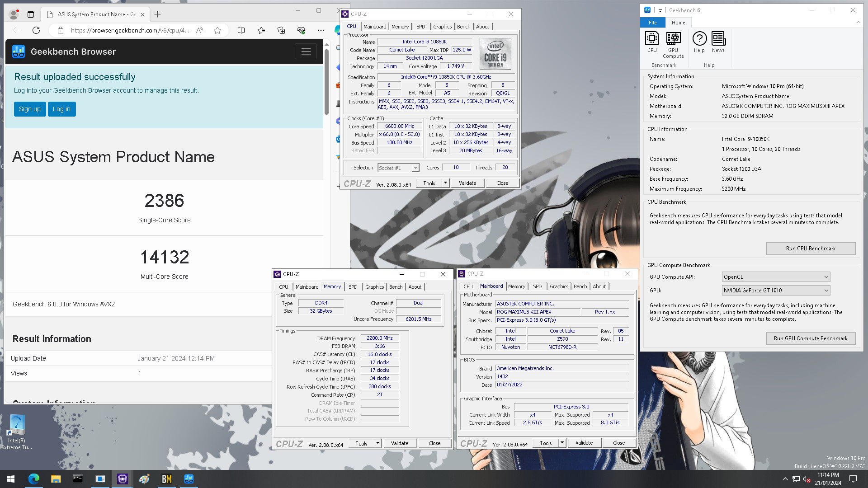Click the About tab in CPU-Z Memory window
Viewport: 868px width, 488px height.
[x=415, y=287]
